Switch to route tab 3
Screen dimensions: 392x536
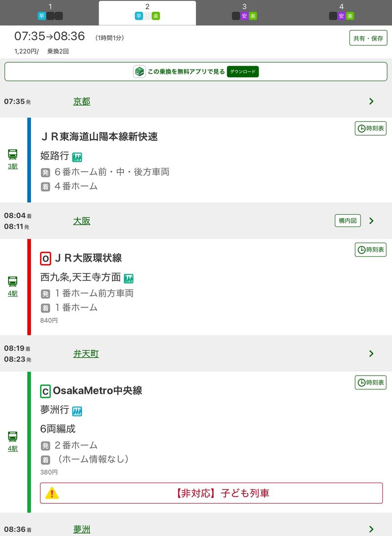click(x=244, y=12)
